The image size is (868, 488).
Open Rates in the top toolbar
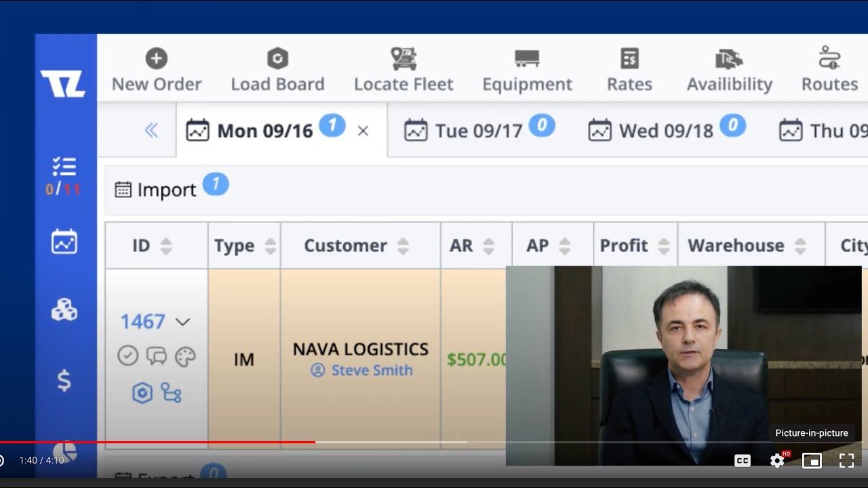(x=629, y=70)
